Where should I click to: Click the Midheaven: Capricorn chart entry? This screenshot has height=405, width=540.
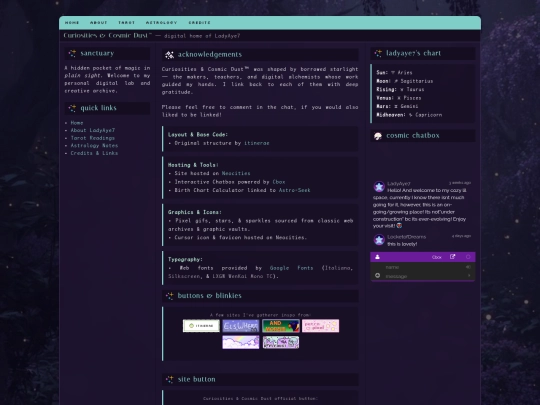coord(409,115)
